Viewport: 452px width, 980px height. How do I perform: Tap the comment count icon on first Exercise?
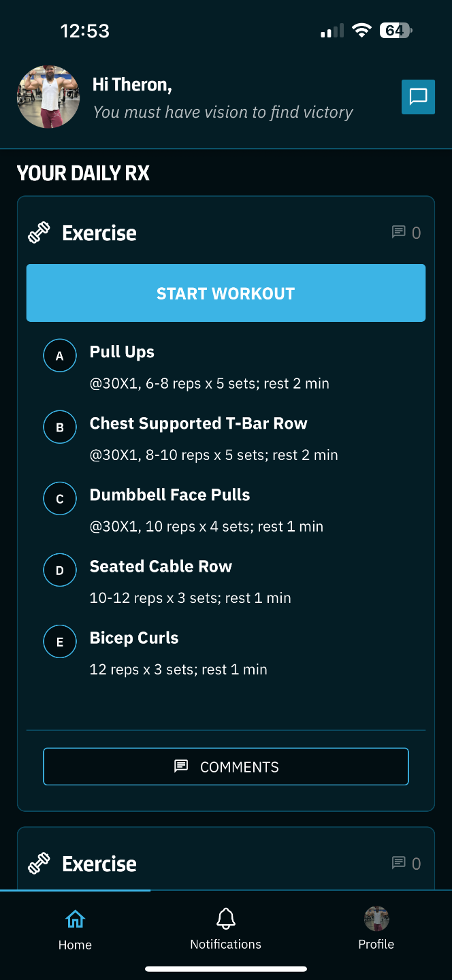(x=399, y=232)
